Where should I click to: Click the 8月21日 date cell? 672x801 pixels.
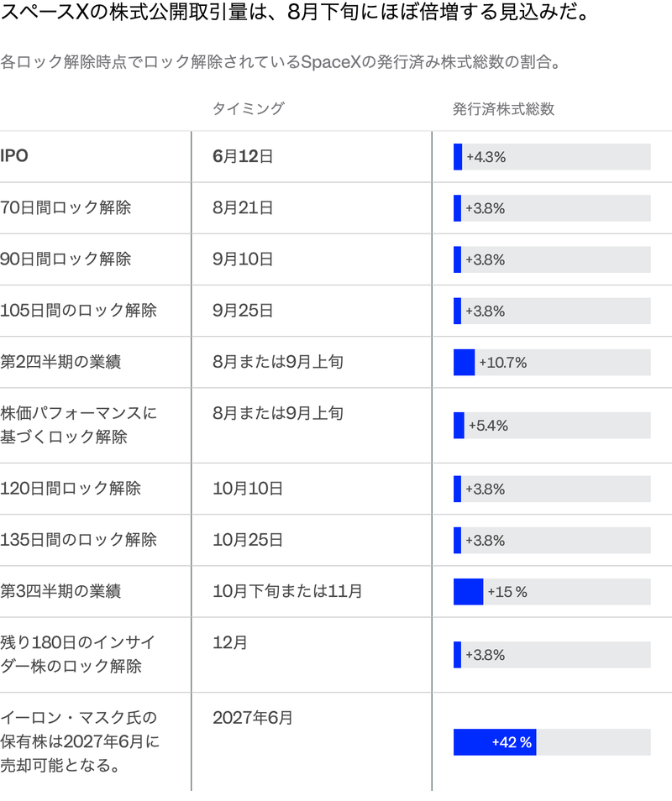pyautogui.click(x=243, y=208)
